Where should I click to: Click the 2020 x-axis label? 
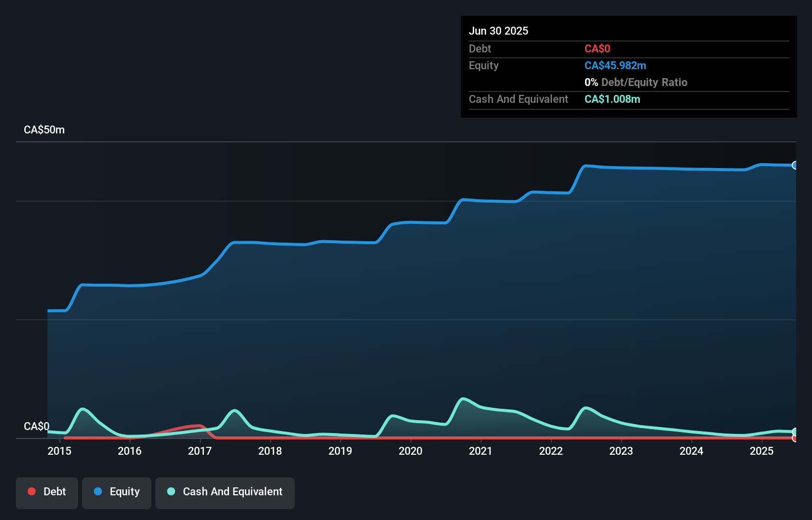tap(410, 451)
